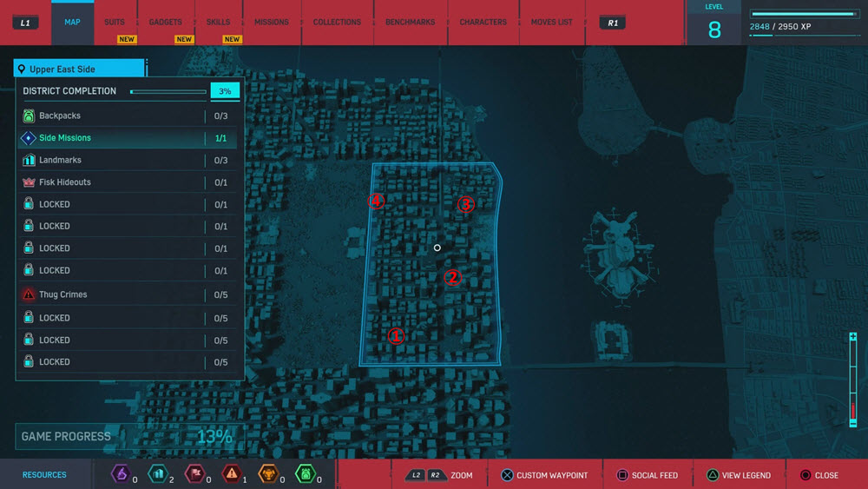This screenshot has height=489, width=868.
Task: Switch to the Benchmarks tab
Action: click(x=411, y=23)
